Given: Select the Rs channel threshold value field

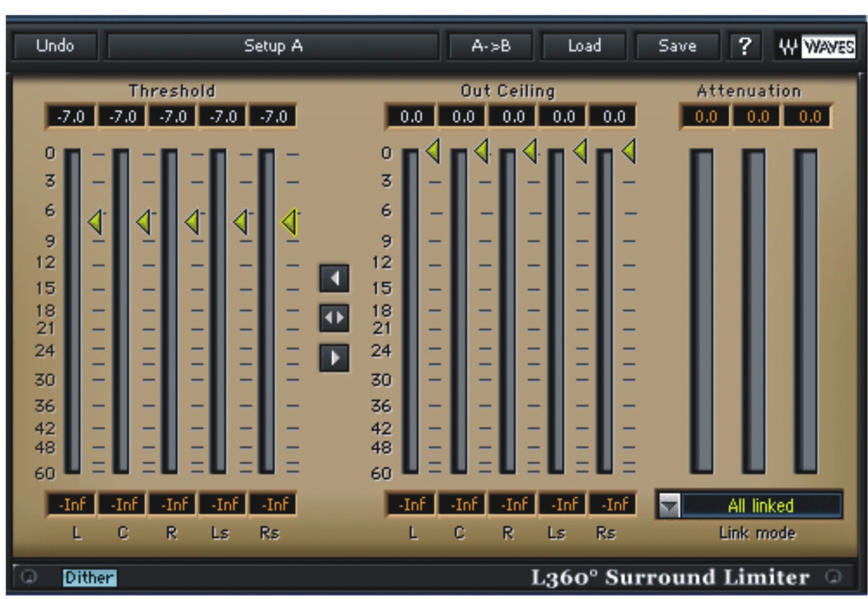Looking at the screenshot, I should tap(273, 117).
